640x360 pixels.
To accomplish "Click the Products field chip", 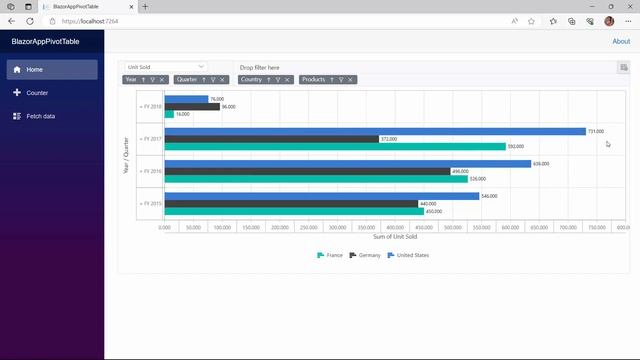I will (328, 80).
